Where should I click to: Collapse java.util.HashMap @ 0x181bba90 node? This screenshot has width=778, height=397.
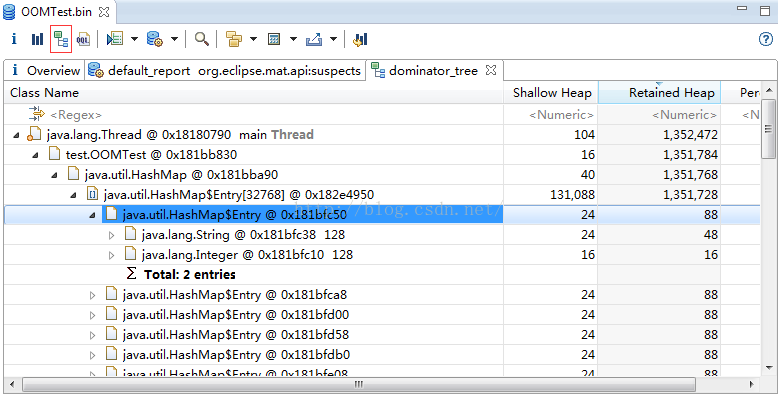click(x=55, y=175)
